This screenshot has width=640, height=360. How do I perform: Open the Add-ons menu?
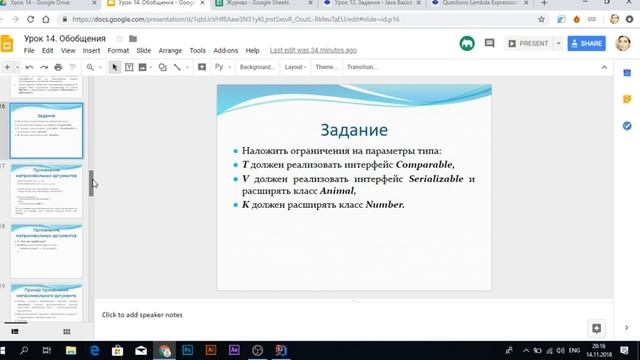tap(226, 51)
